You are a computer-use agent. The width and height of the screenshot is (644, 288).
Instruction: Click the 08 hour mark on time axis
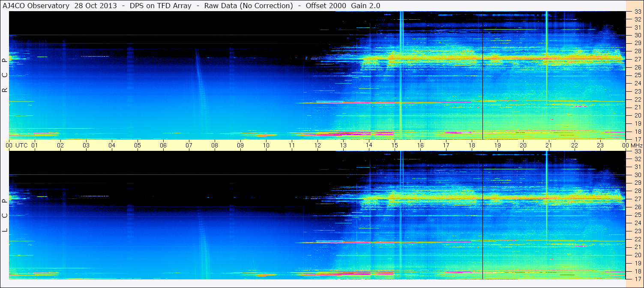click(215, 145)
